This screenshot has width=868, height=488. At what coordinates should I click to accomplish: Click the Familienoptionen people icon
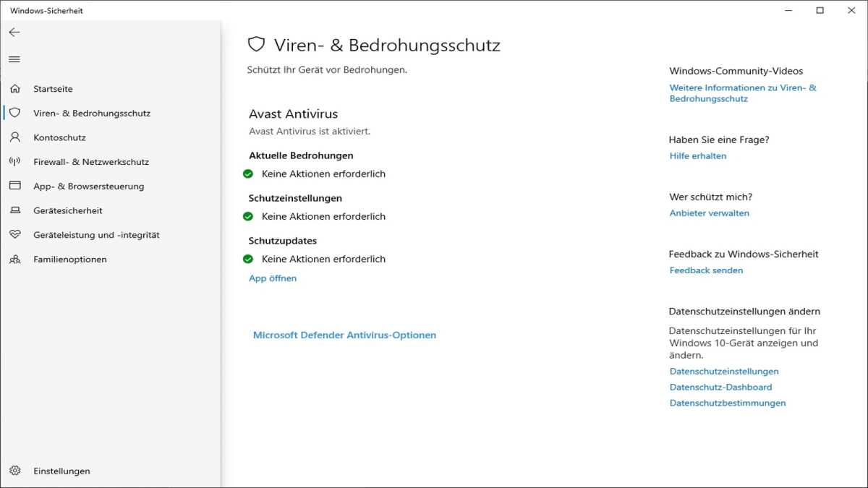15,259
